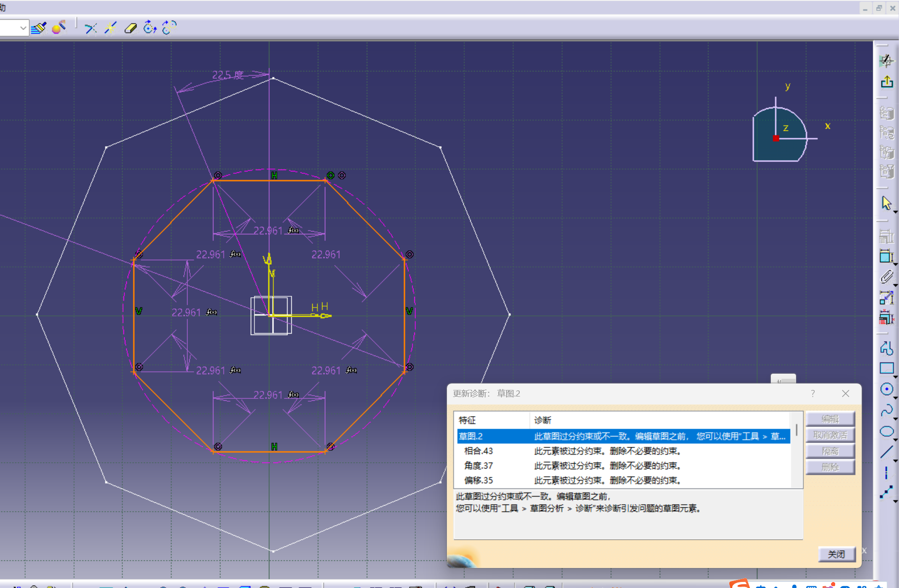Screen dimensions: 899x588
Task: Select the Quick Trim eraser tool
Action: coord(130,28)
